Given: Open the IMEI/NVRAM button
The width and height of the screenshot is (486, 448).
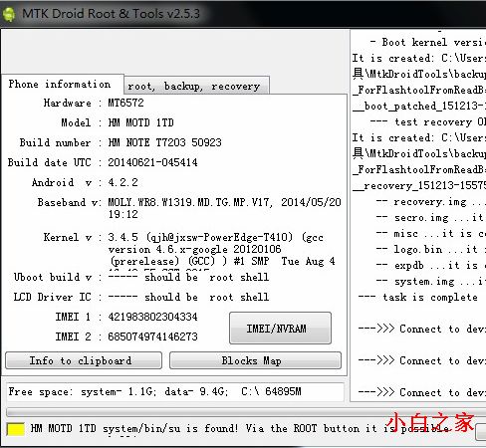Looking at the screenshot, I should click(x=280, y=328).
